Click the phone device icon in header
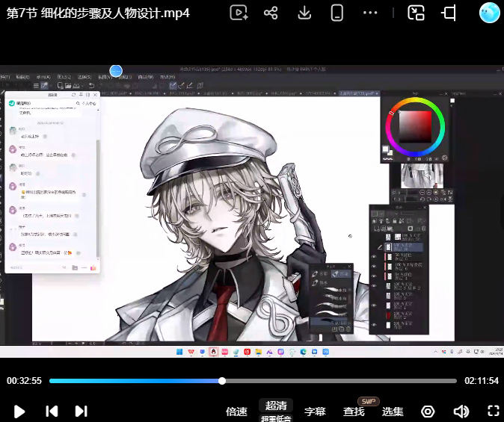The height and width of the screenshot is (422, 504). (336, 13)
